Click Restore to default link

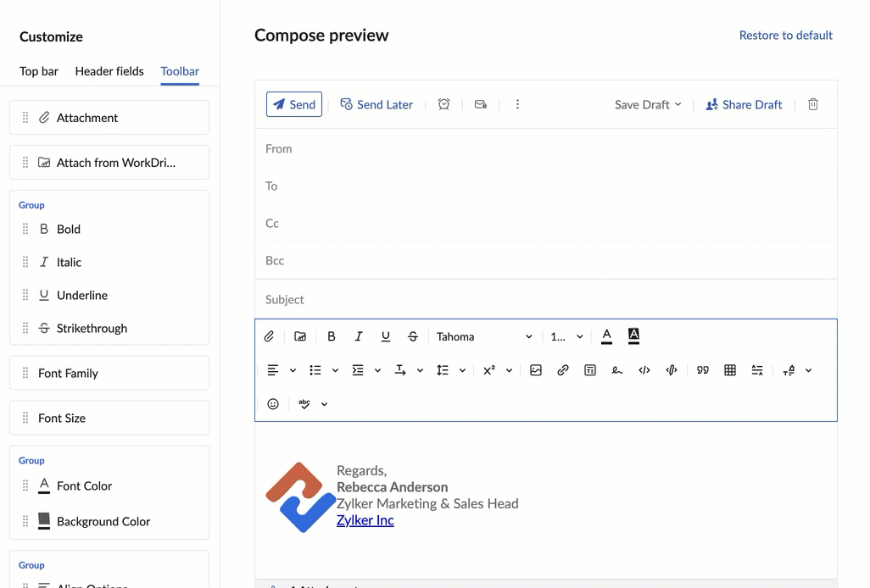point(786,35)
